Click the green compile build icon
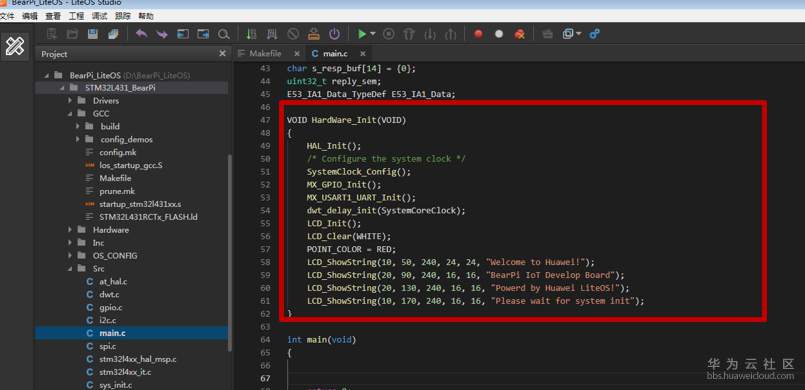Viewport: 805px width, 390px height. coord(251,34)
